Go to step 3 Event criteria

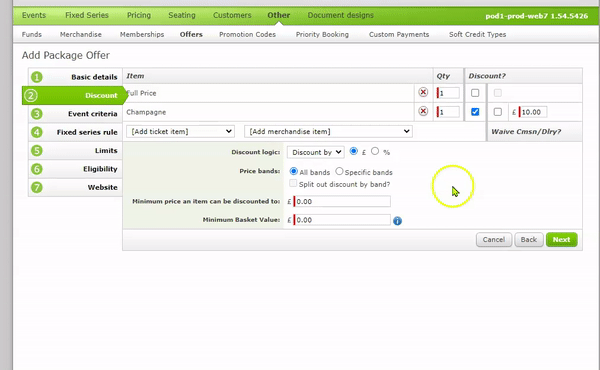[75, 114]
